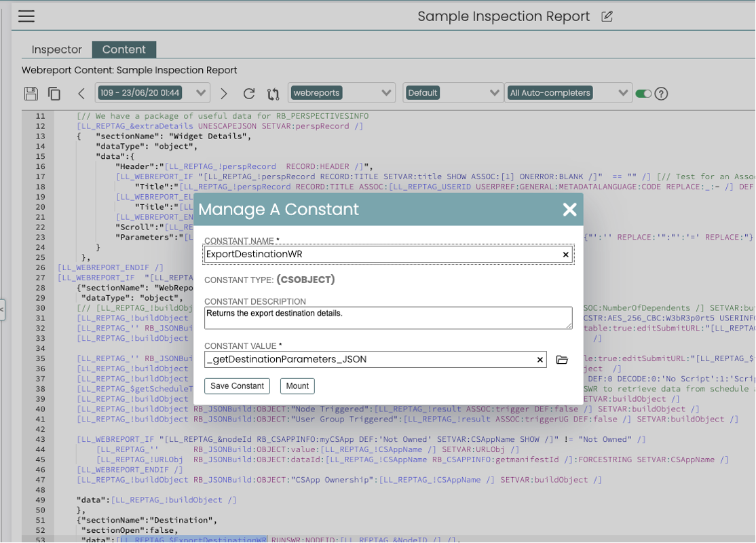Open the version dropdown 109 - 23/06/20
The height and width of the screenshot is (543, 756).
click(153, 93)
